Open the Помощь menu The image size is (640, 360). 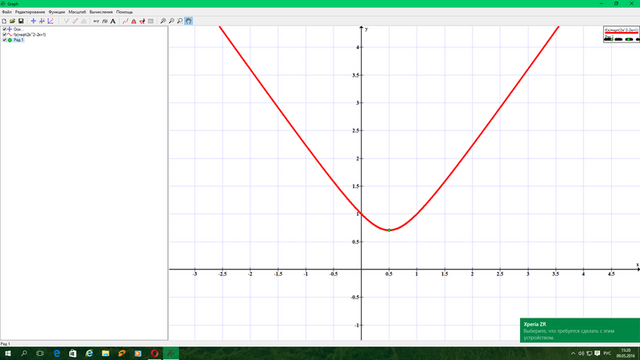[x=124, y=12]
